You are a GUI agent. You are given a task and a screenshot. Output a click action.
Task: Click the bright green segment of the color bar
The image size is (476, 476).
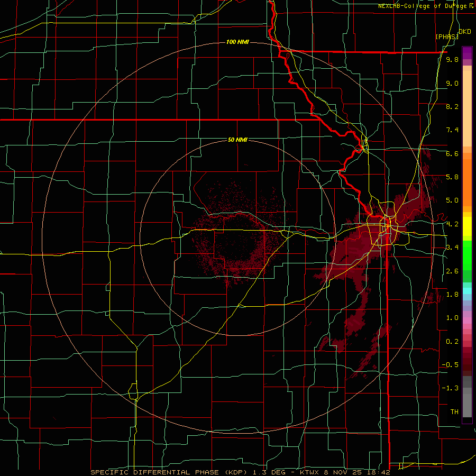467,255
